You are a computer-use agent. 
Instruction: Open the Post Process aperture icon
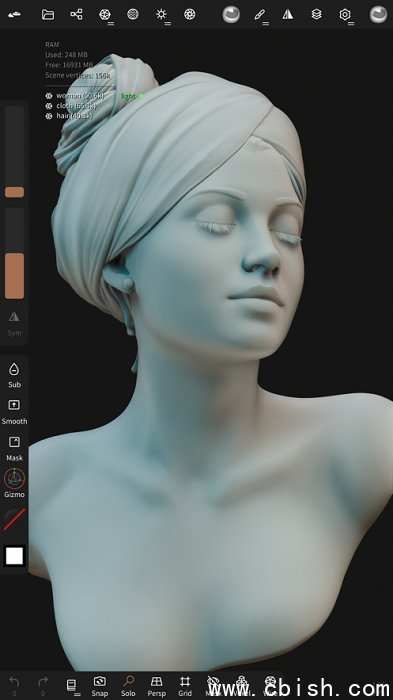point(190,14)
